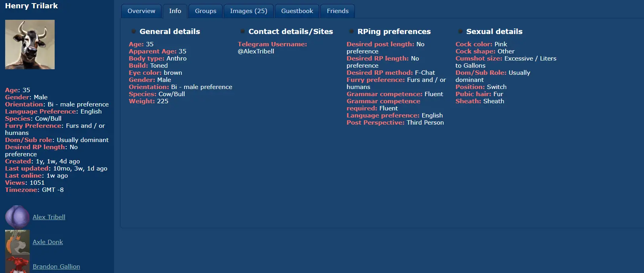Click the Apparent Age: 35 entry

click(x=158, y=51)
